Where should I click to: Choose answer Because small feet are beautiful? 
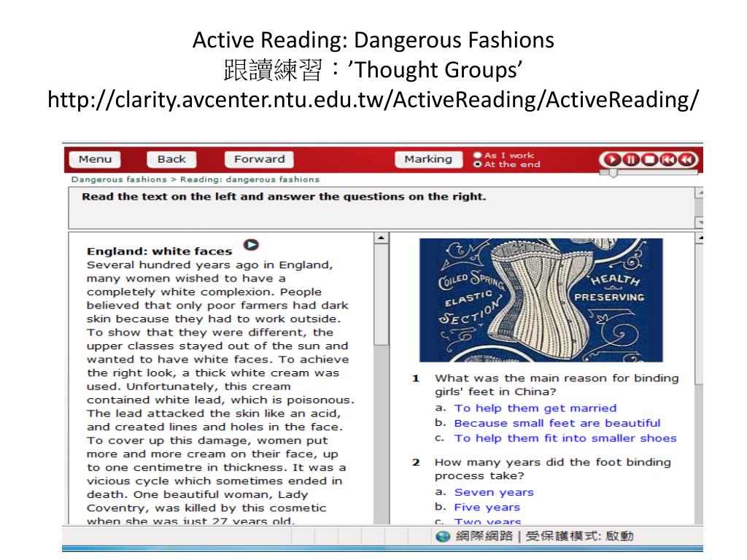557,423
